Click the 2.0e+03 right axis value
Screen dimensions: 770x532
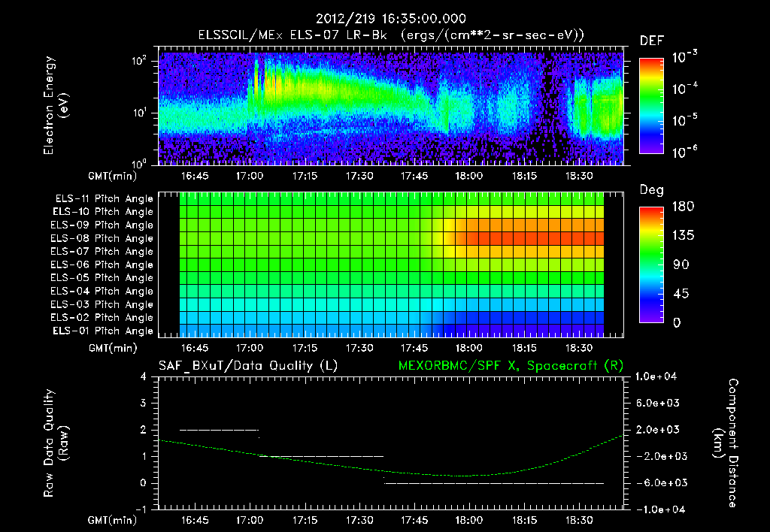[659, 430]
